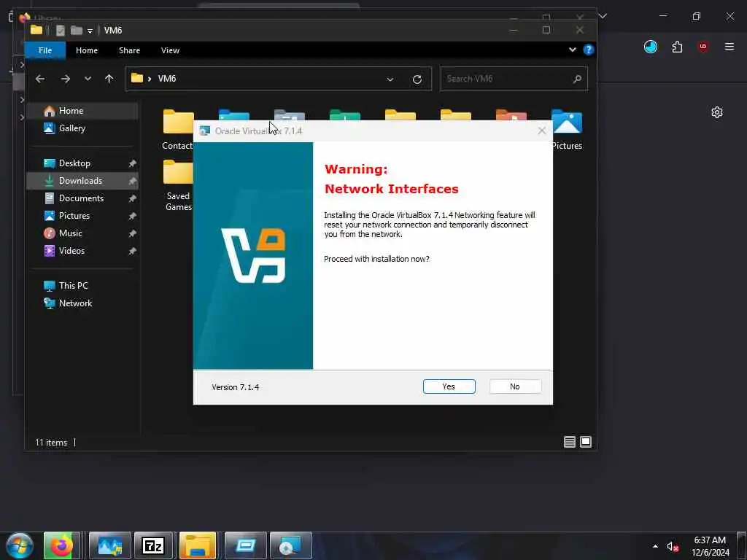The image size is (747, 560).
Task: Open recent locations dropdown in Explorer
Action: 88,79
